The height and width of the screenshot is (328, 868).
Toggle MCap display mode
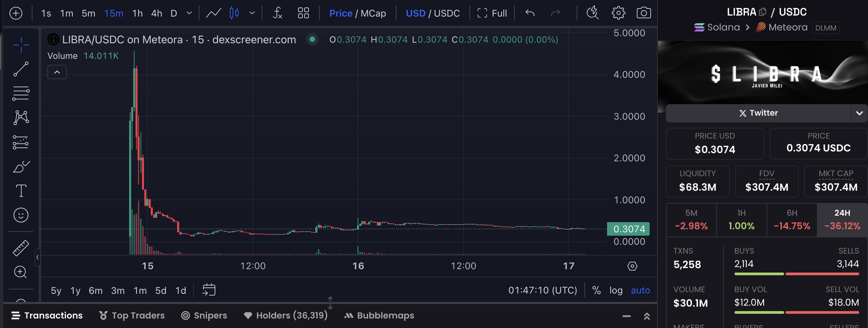click(373, 13)
